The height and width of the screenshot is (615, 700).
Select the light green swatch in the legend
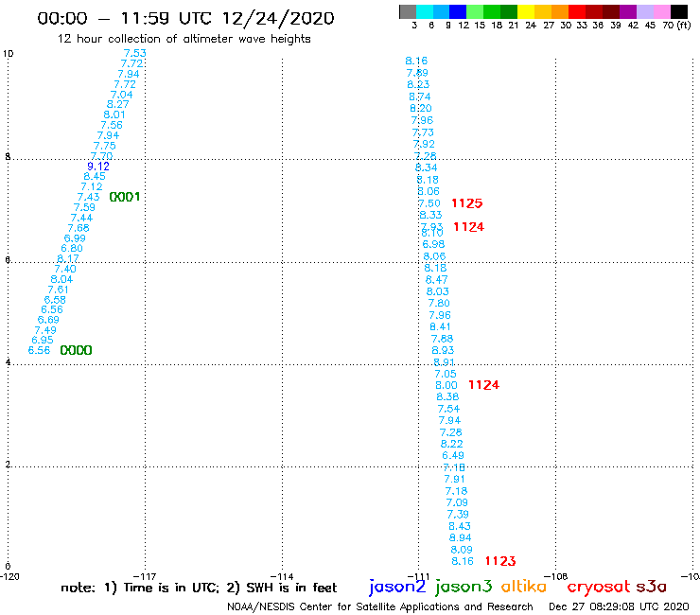(476, 11)
